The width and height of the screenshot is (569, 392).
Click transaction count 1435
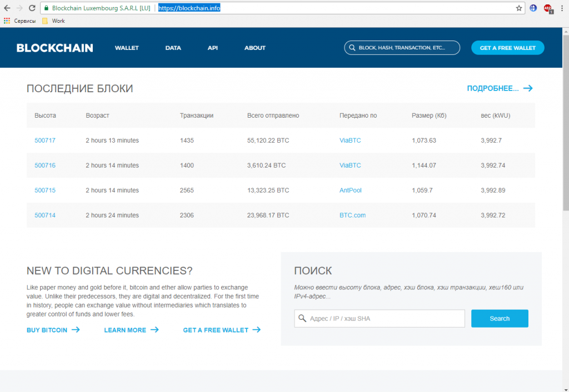click(x=187, y=140)
